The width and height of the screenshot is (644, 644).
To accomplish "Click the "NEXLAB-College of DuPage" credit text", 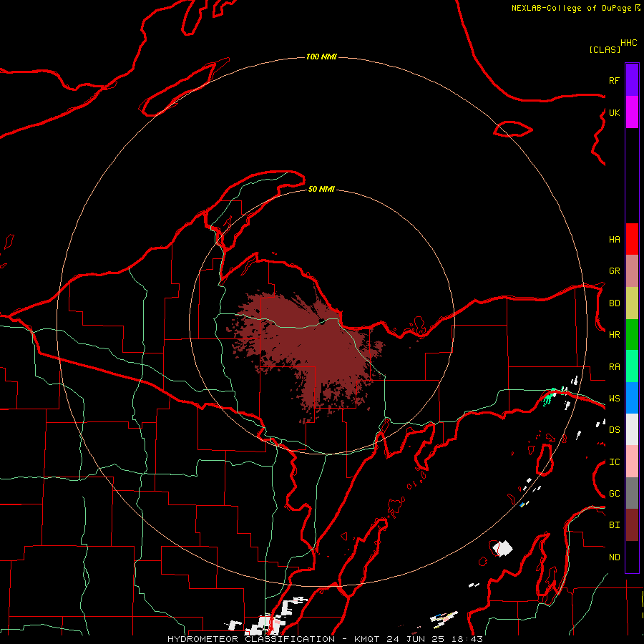I will pos(571,8).
